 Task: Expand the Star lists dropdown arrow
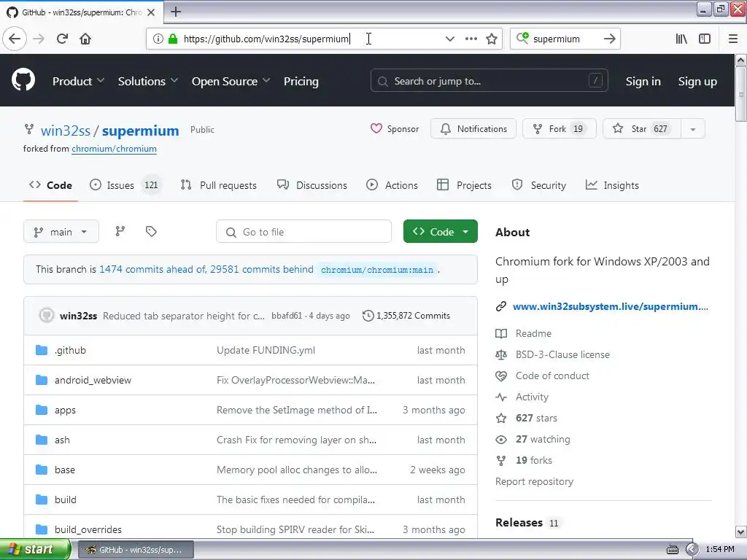pyautogui.click(x=693, y=129)
